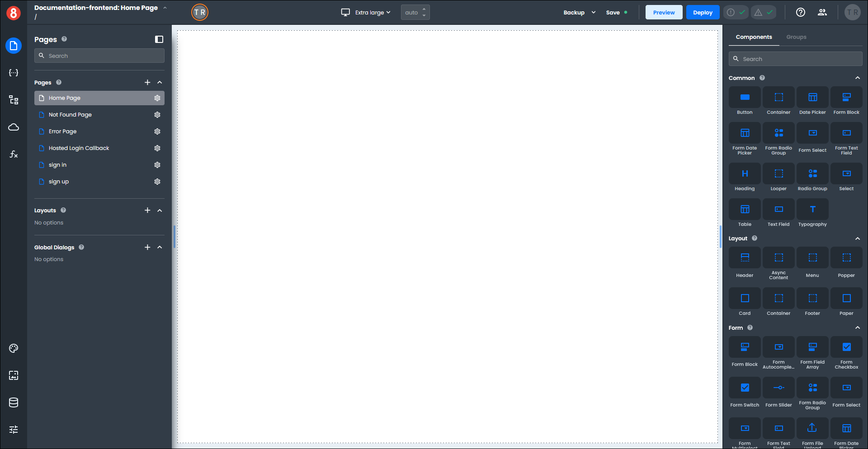Click the help question mark icon in top bar
The width and height of the screenshot is (868, 449).
click(800, 12)
